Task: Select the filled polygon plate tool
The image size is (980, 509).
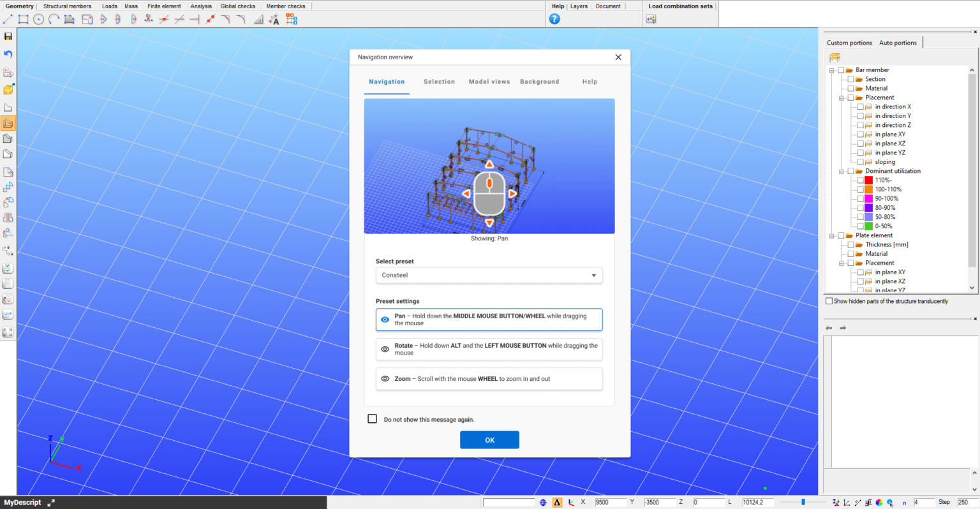Action: [70, 19]
